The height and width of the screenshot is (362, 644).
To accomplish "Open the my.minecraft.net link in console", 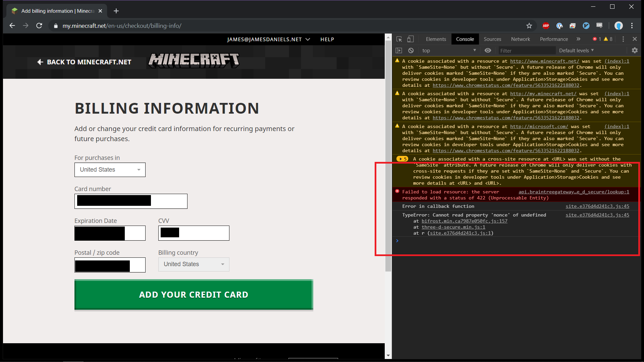I will [x=543, y=94].
